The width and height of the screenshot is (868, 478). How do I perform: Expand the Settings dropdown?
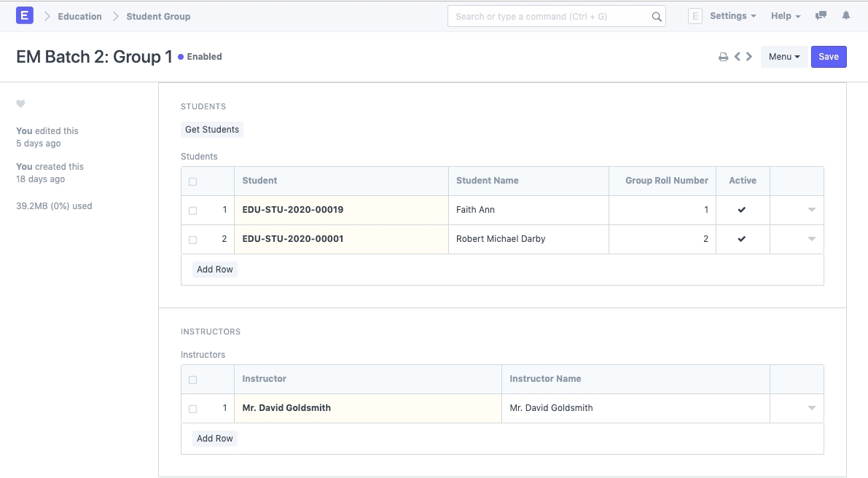[x=732, y=16]
